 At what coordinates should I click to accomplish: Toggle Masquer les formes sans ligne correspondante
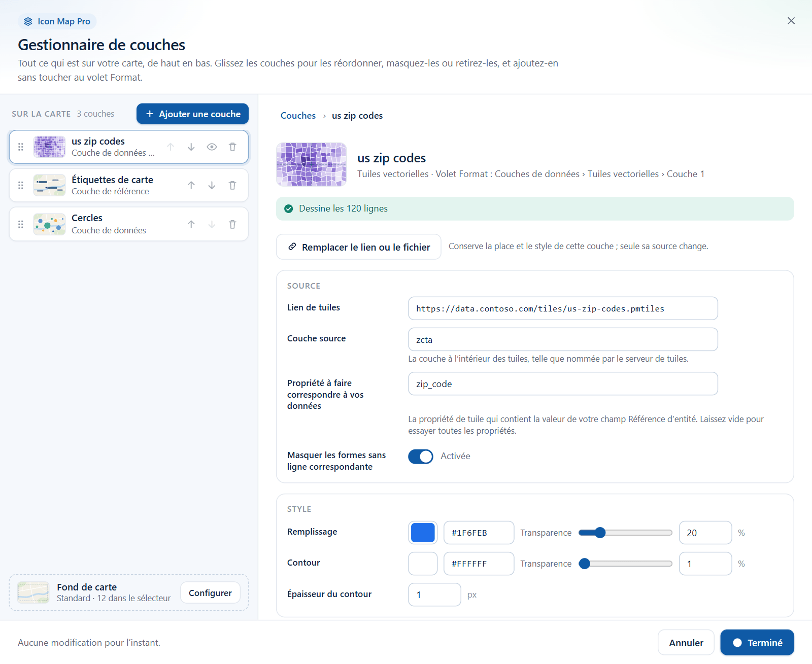pos(421,457)
